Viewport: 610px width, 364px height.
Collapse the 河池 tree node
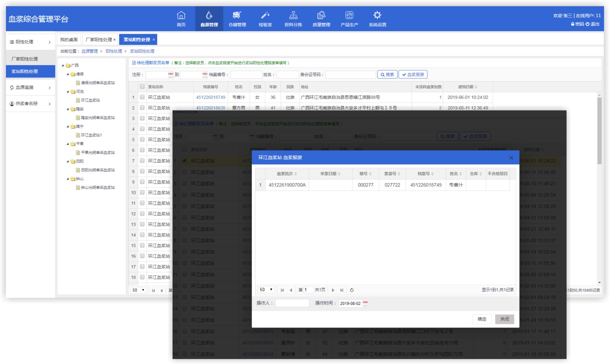point(68,92)
